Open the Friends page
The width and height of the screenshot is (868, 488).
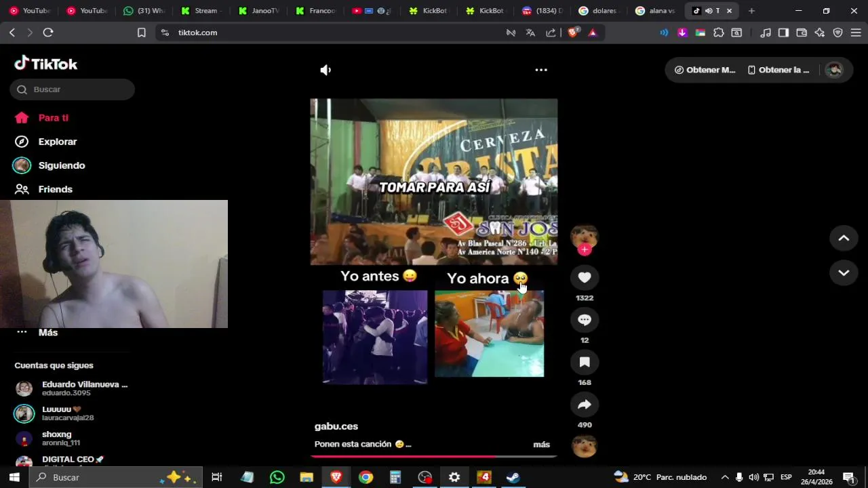(44, 189)
